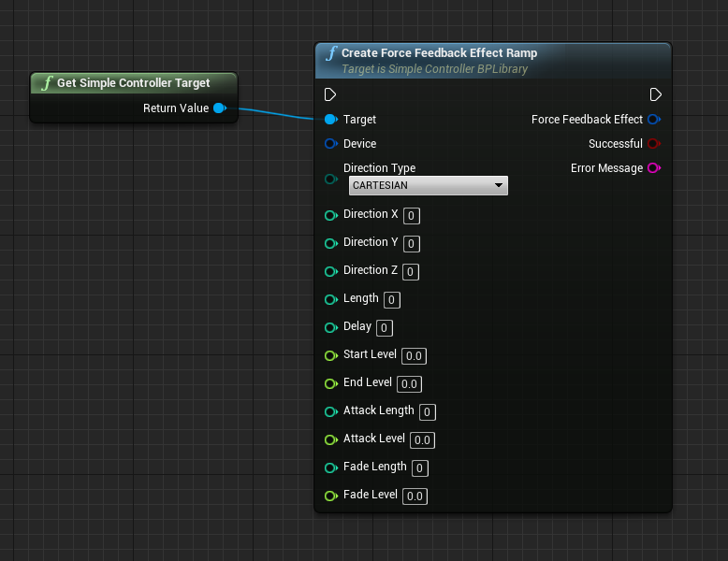The image size is (728, 561).
Task: Click the output execution pin on Ramp node
Action: pyautogui.click(x=656, y=94)
